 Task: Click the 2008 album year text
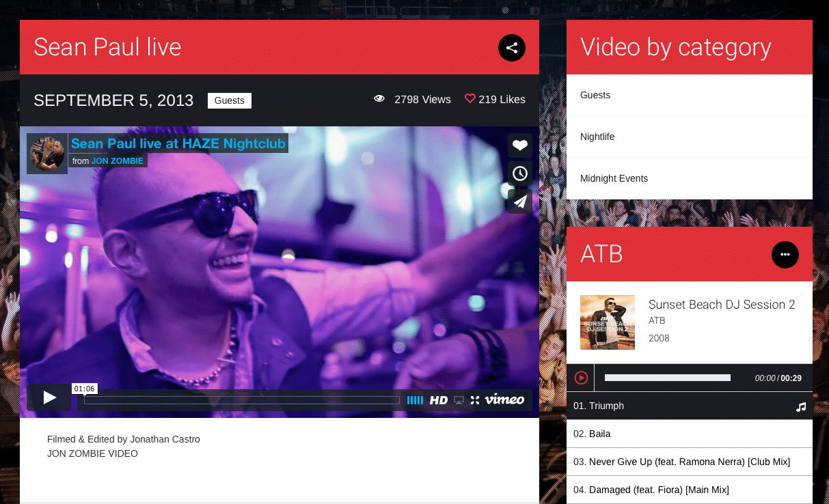659,338
